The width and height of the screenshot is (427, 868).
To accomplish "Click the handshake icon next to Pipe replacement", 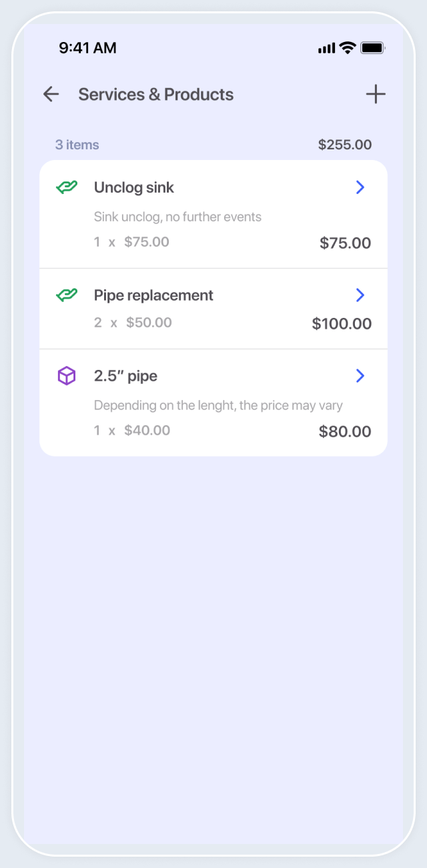I will coord(66,295).
